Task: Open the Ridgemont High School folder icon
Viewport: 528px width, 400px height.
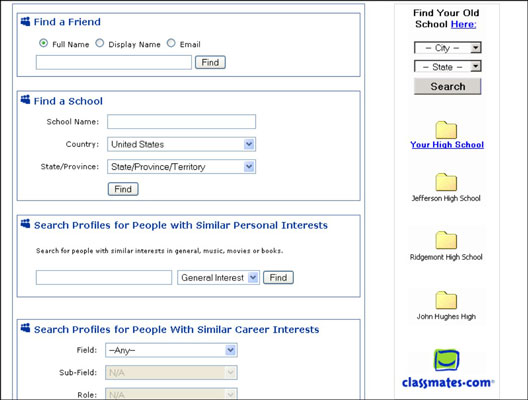Action: pos(446,240)
